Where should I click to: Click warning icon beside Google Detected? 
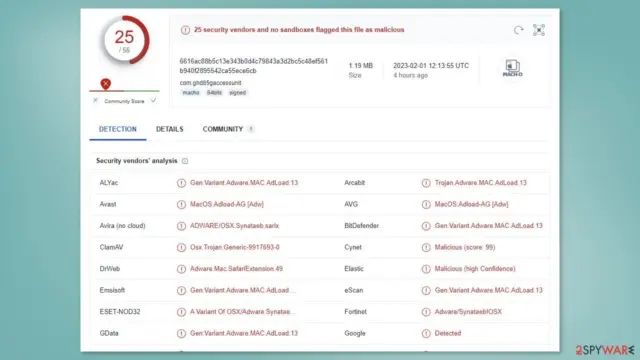click(426, 333)
